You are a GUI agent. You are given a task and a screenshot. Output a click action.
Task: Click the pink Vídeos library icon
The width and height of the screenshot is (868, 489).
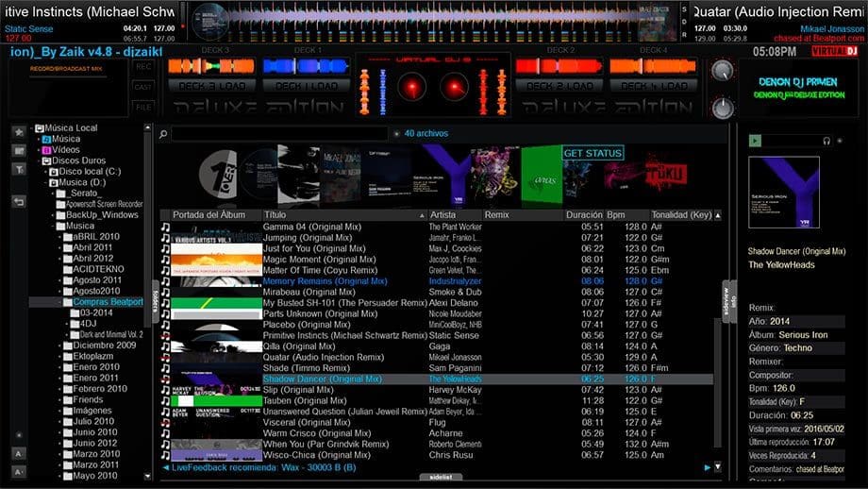46,150
